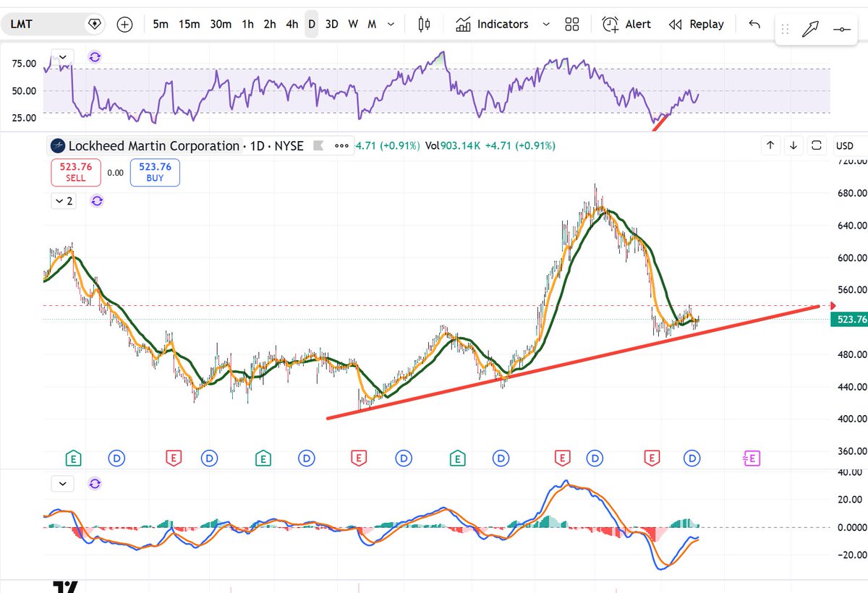Screen dimensions: 868x593
Task: Switch to the 30m timeframe
Action: point(221,24)
